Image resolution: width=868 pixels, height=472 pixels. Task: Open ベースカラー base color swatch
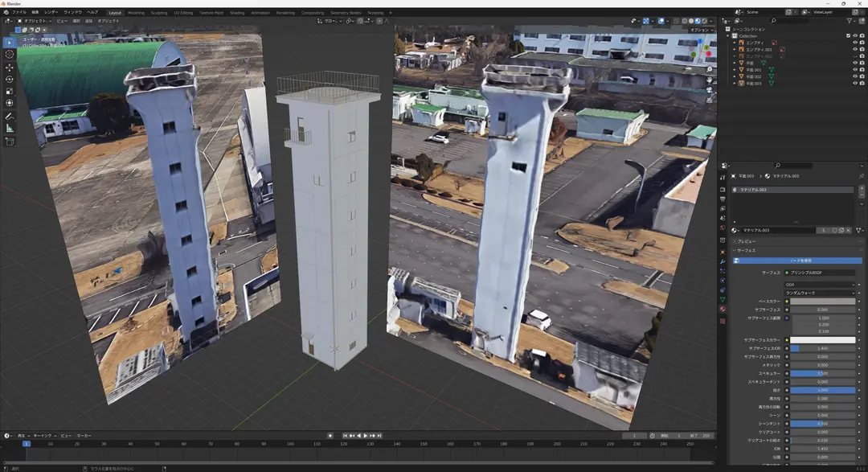823,302
